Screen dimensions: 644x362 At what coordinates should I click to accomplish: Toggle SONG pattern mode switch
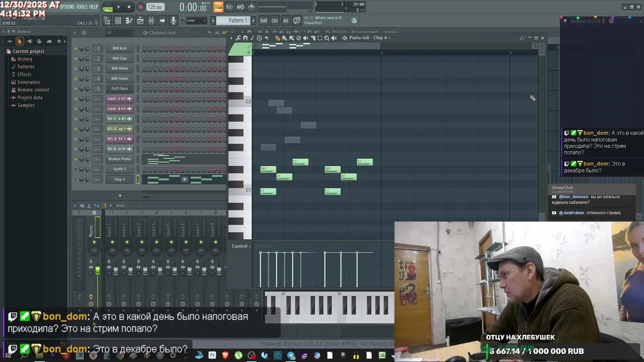point(108,9)
